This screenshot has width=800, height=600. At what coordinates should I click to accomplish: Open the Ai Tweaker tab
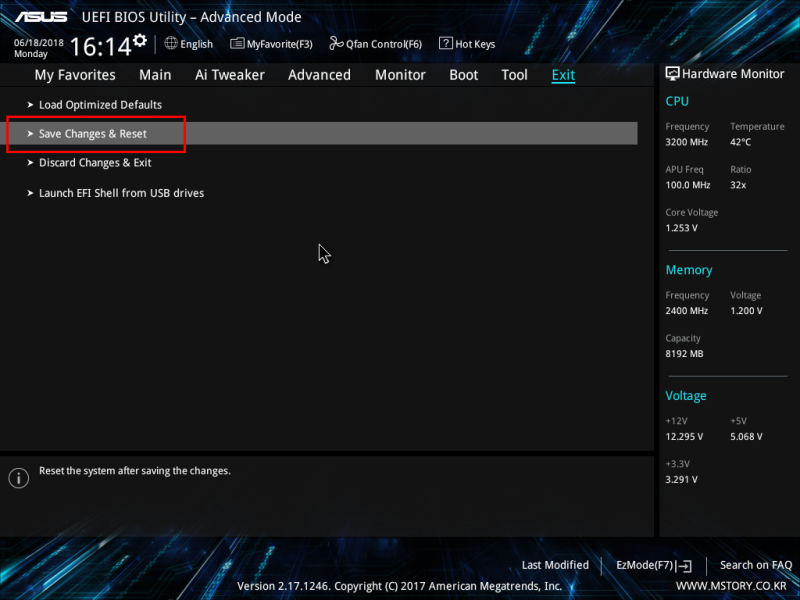[230, 75]
